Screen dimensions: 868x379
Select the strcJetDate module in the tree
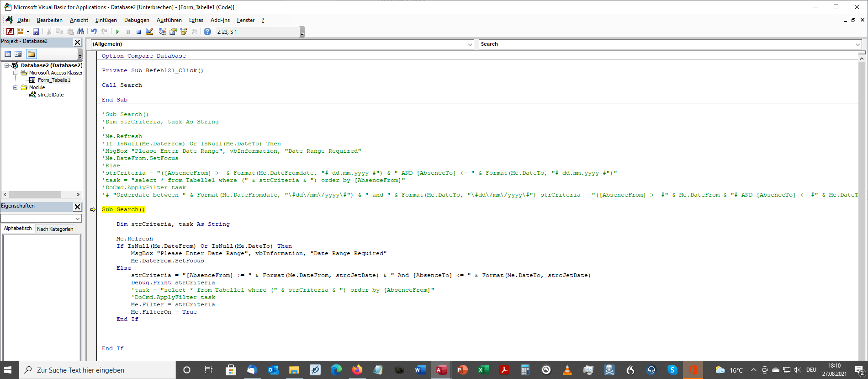[51, 95]
